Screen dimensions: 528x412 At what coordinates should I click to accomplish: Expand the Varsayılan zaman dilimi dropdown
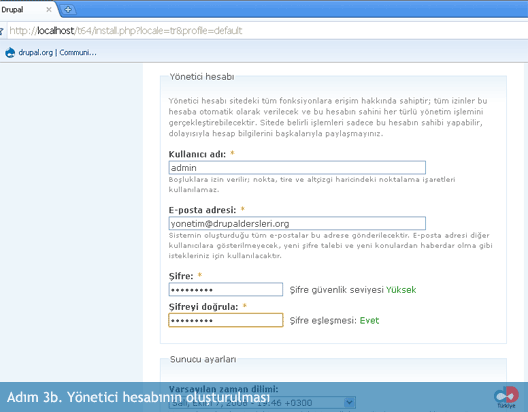click(262, 403)
